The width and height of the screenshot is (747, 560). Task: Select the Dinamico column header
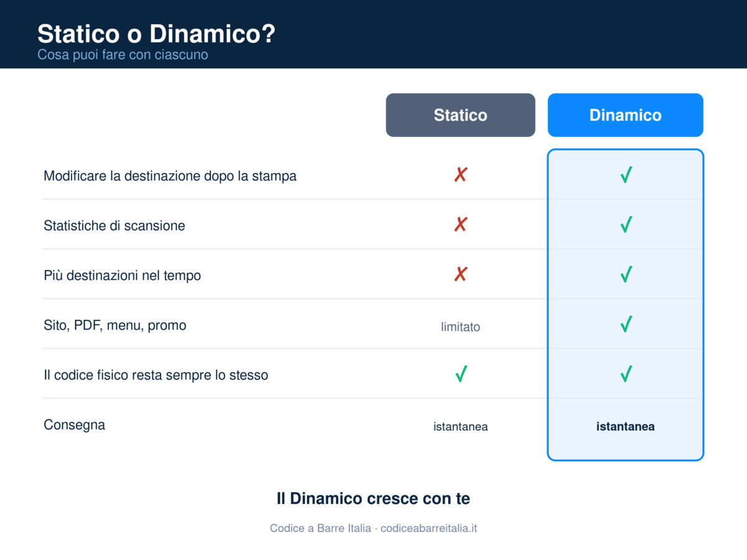pos(626,115)
